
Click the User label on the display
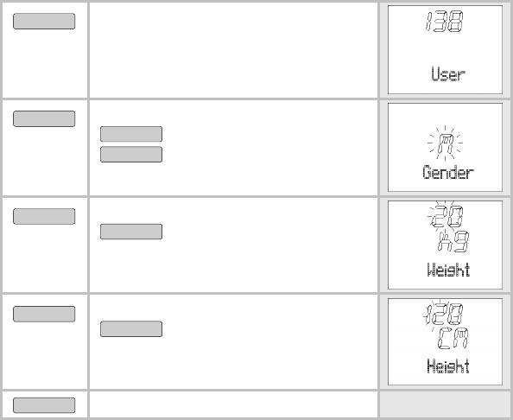coord(448,74)
